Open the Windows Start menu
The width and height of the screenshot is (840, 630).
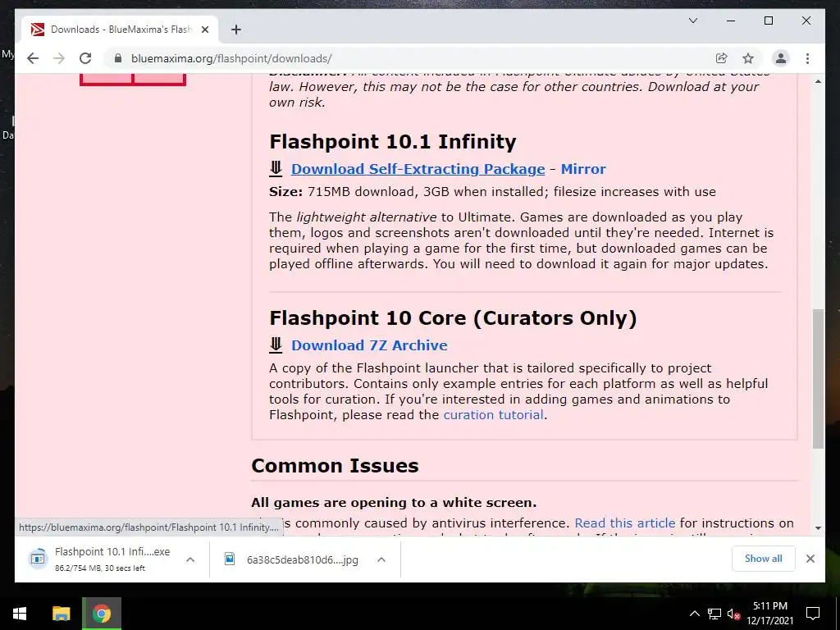[x=20, y=614]
